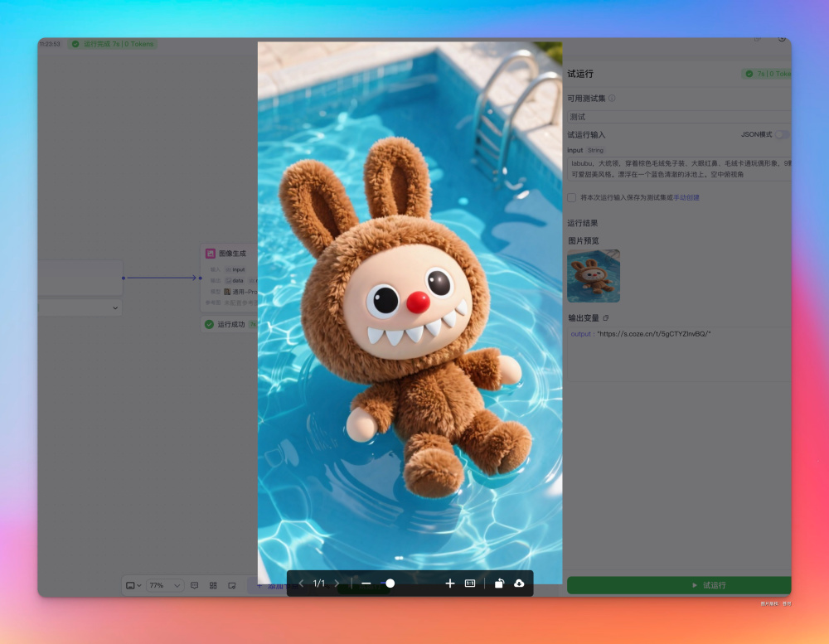Click the info icon beside 可用测试集
This screenshot has width=829, height=644.
pyautogui.click(x=612, y=99)
